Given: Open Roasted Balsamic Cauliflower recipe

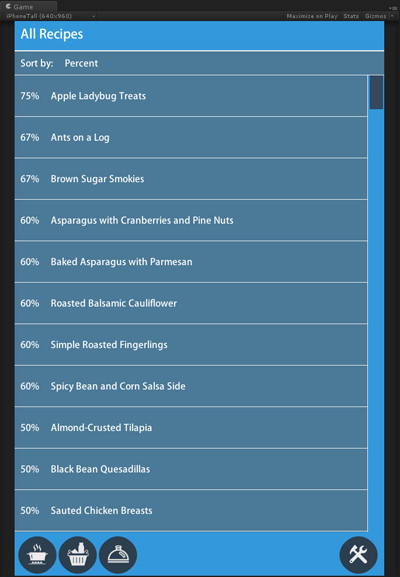Looking at the screenshot, I should 191,303.
